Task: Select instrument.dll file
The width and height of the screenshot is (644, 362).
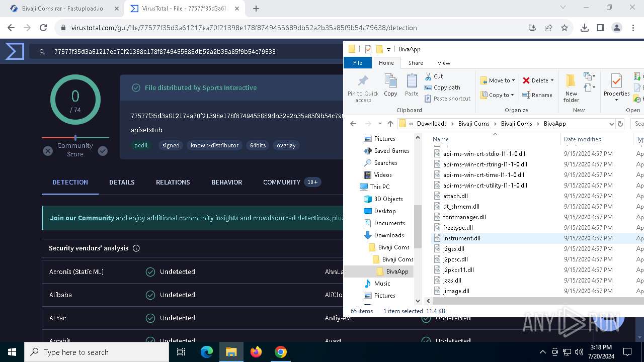Action: [461, 238]
